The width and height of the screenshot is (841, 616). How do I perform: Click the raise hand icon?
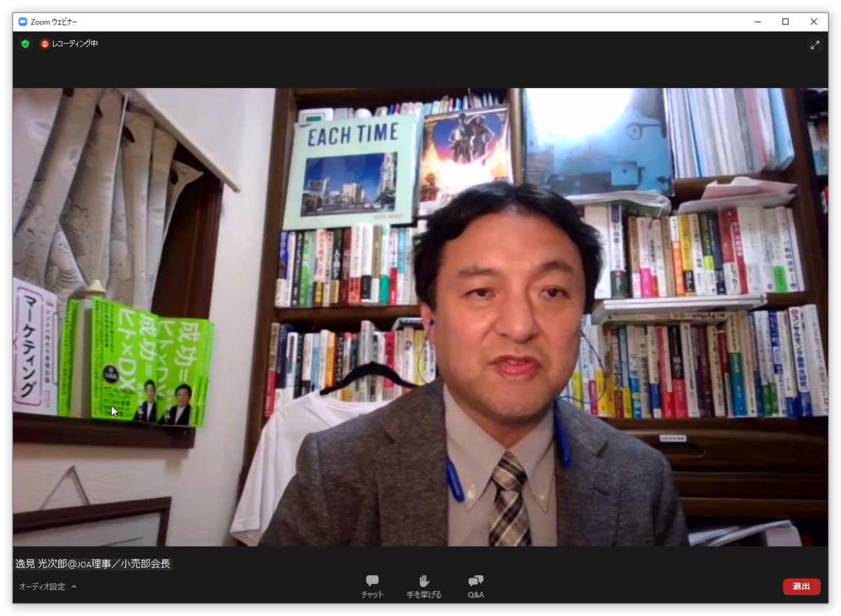tap(424, 581)
